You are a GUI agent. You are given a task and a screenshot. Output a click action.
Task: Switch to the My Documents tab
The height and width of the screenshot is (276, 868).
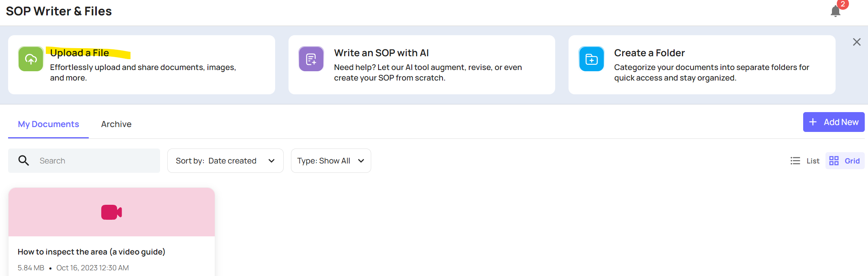pyautogui.click(x=48, y=124)
